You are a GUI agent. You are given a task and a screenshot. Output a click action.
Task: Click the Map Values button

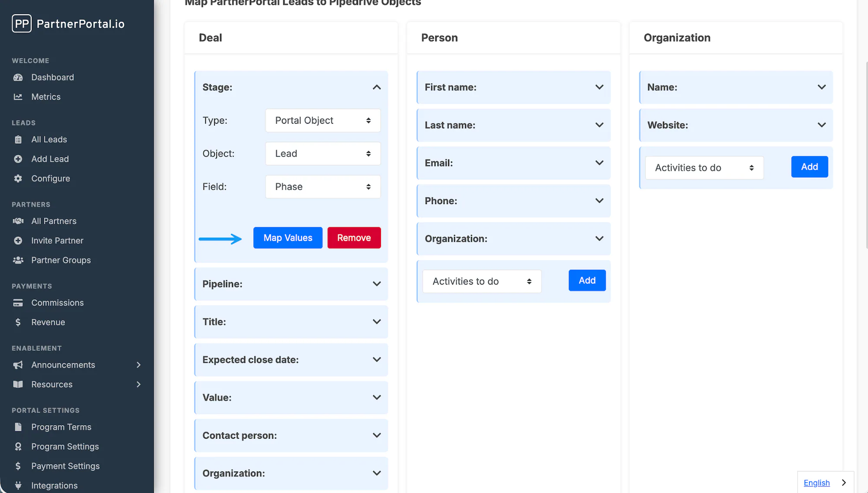288,238
